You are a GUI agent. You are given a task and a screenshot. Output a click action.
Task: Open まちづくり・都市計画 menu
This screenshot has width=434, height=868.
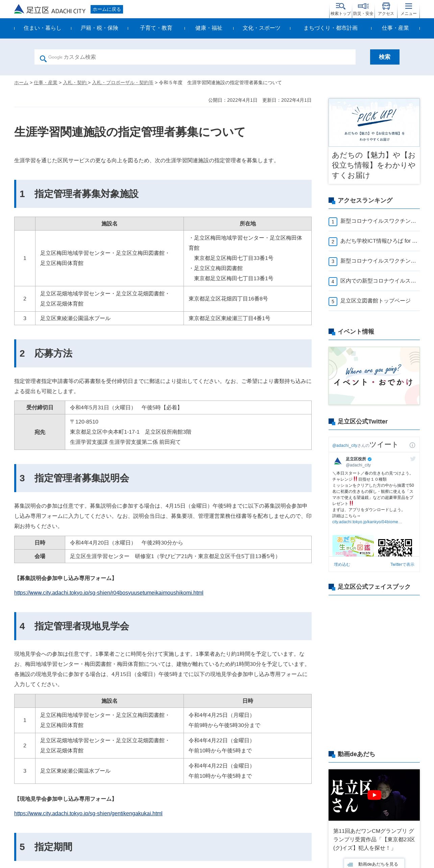point(331,28)
